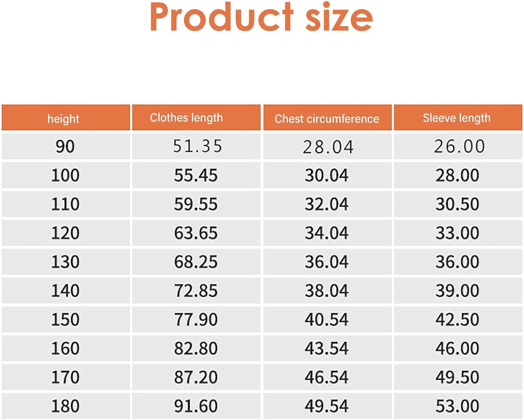Image resolution: width=524 pixels, height=420 pixels.
Task: Select the 38.04 chest circumference value
Action: tap(326, 291)
